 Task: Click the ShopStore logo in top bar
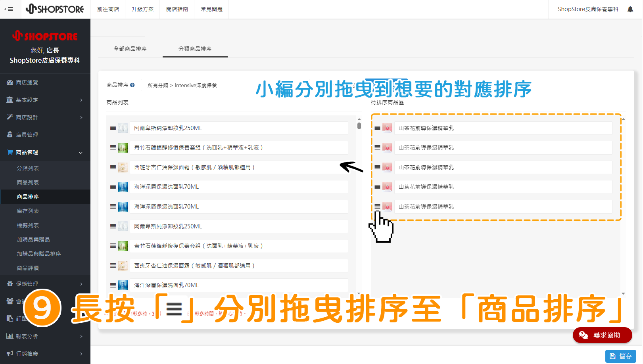coord(55,9)
